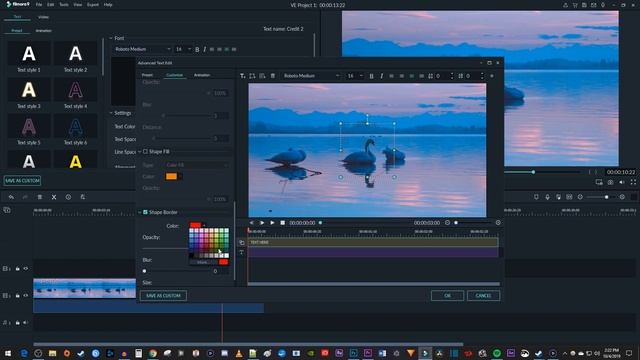
Task: Play the Advanced Text Edit preview
Action: click(272, 223)
